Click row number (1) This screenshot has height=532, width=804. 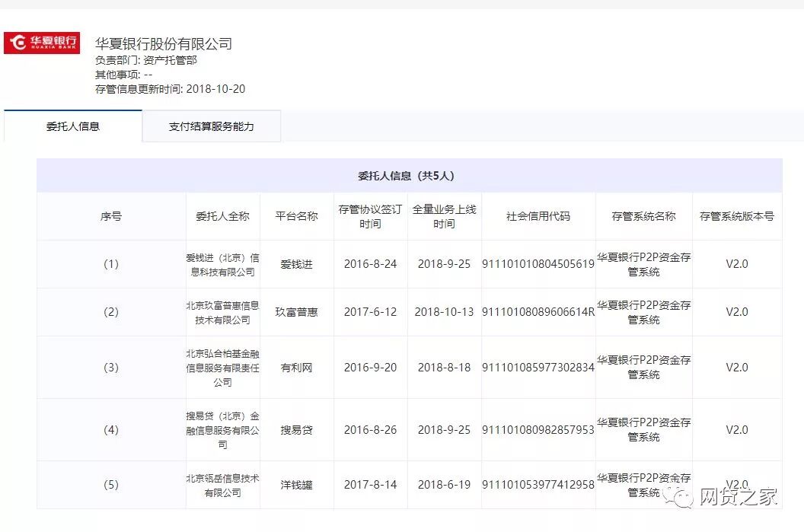tap(111, 264)
